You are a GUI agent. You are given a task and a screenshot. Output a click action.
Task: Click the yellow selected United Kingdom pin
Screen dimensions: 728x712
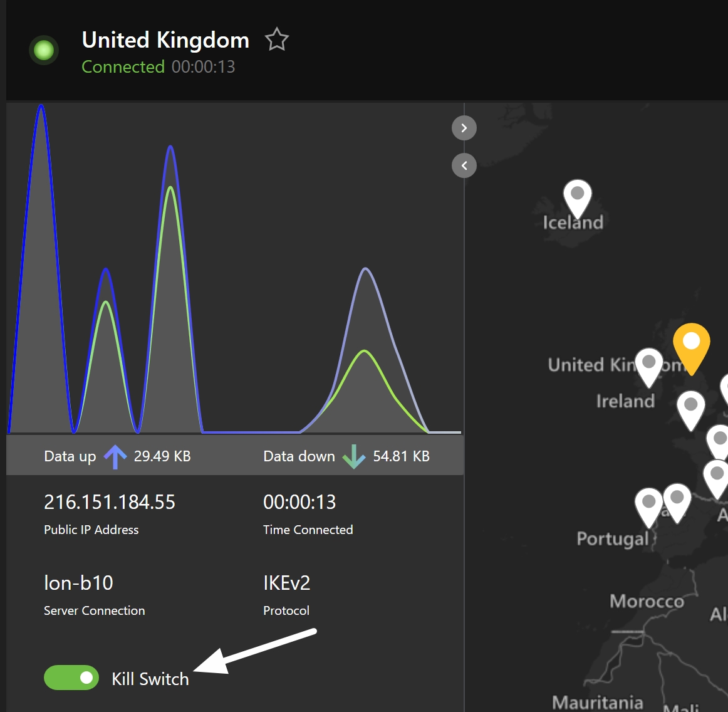pyautogui.click(x=691, y=345)
